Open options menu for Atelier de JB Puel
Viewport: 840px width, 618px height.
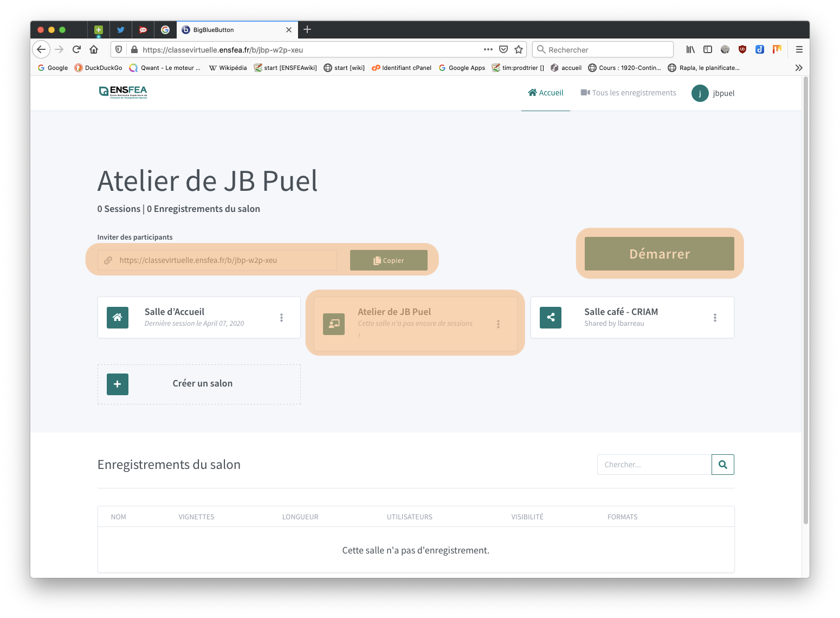coord(498,324)
